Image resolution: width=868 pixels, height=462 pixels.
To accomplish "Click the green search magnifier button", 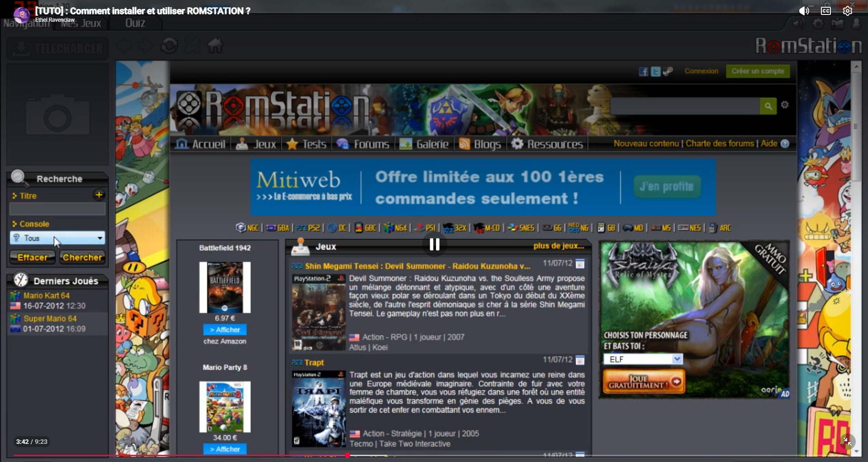I will click(768, 106).
